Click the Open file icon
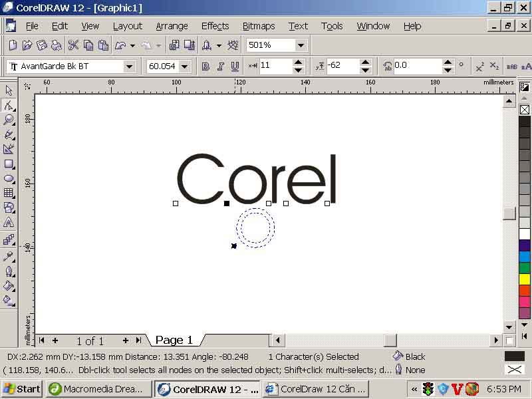 click(x=27, y=45)
